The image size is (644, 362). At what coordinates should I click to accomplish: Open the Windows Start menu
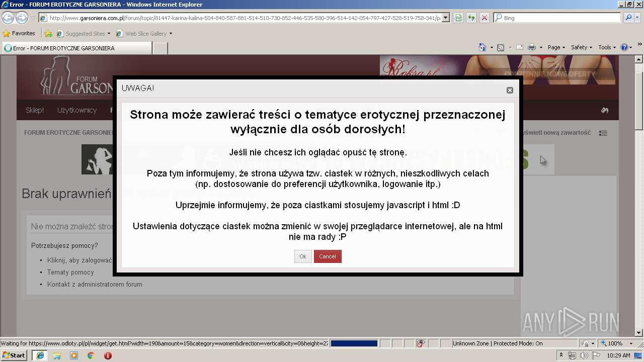click(14, 355)
